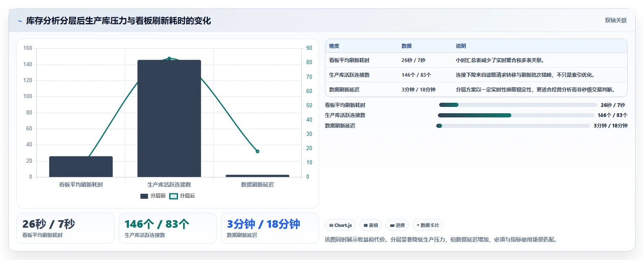Click the 看板平均刷新耗时 bar in chart
Viewport: 644px width, 260px height.
coord(81,166)
